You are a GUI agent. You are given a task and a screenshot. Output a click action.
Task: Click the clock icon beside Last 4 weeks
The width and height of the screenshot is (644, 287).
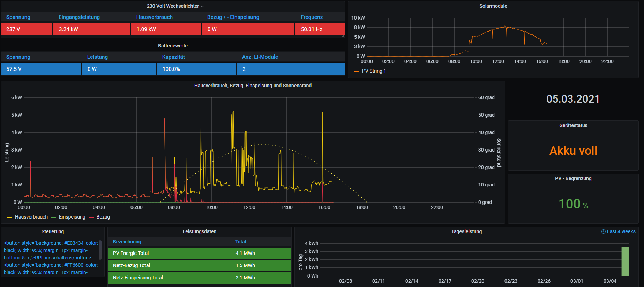click(x=603, y=231)
